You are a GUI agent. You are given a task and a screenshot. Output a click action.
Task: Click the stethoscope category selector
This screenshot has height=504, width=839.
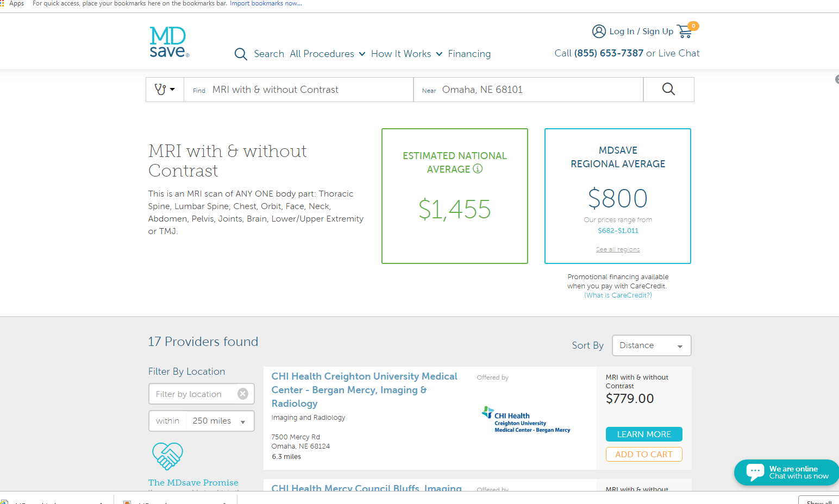165,90
